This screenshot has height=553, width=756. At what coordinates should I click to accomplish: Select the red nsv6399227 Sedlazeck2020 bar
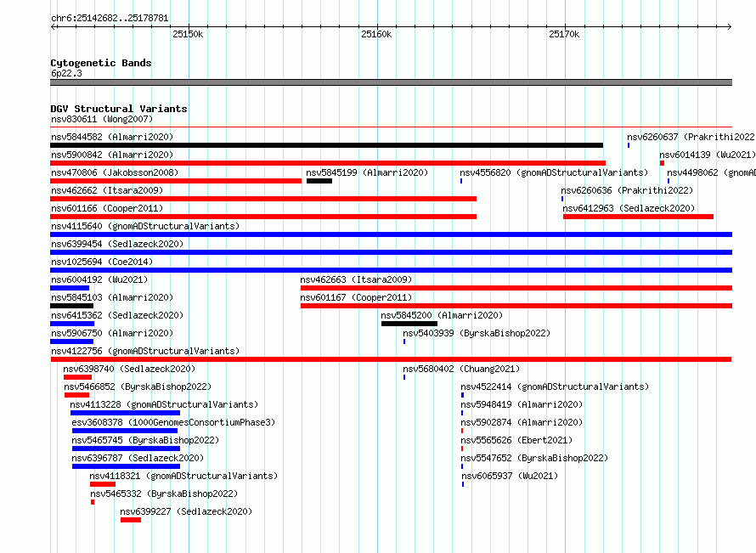click(x=131, y=520)
